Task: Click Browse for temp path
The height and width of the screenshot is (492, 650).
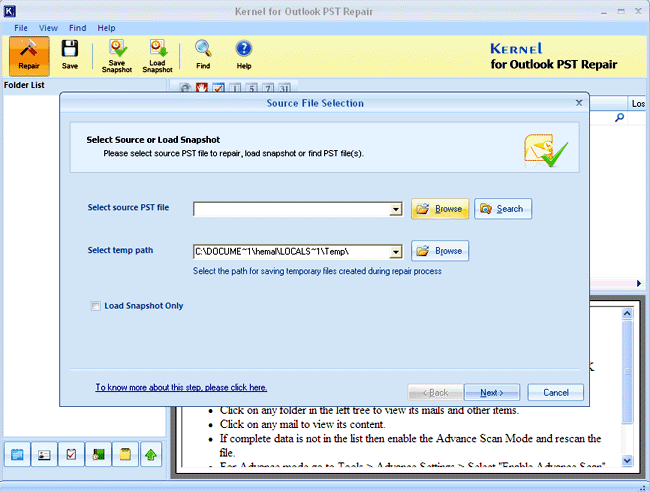Action: click(440, 251)
